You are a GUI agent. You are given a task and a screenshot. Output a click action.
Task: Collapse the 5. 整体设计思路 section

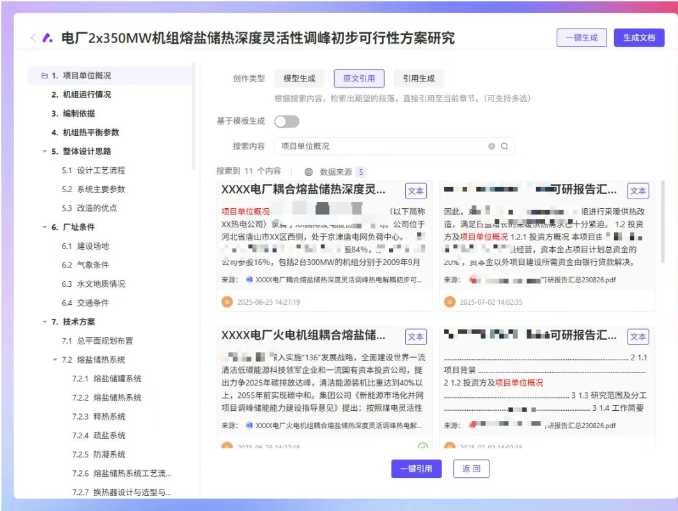[42, 151]
